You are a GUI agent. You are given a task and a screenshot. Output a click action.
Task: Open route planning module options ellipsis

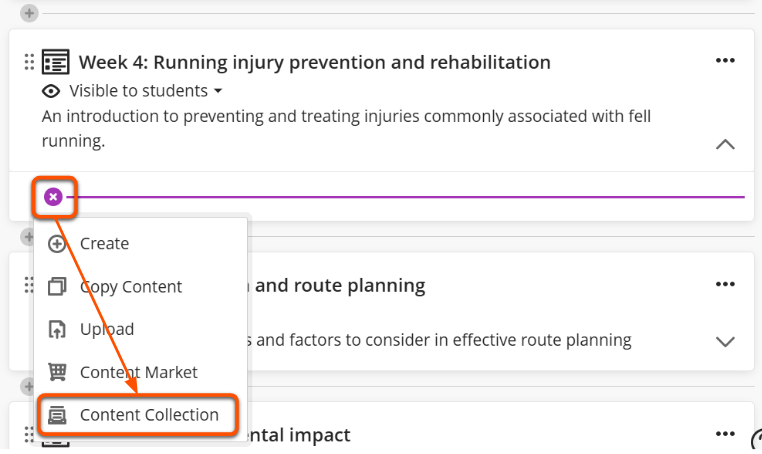coord(725,284)
